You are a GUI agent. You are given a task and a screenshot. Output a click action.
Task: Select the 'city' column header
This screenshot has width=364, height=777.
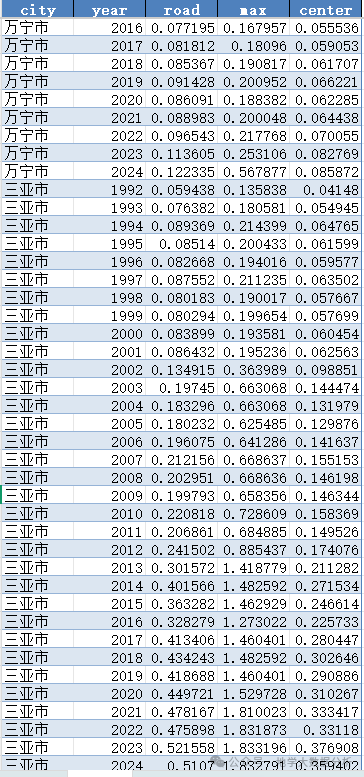click(38, 9)
